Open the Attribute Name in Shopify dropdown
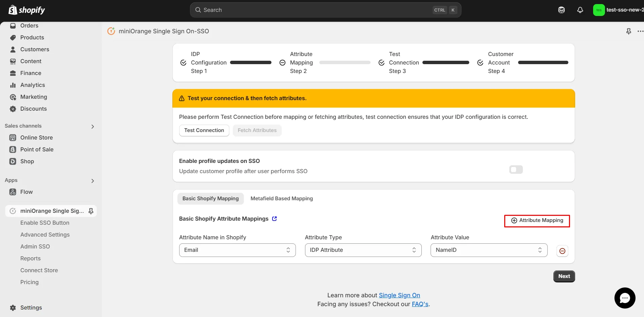This screenshot has height=317, width=644. [x=238, y=250]
